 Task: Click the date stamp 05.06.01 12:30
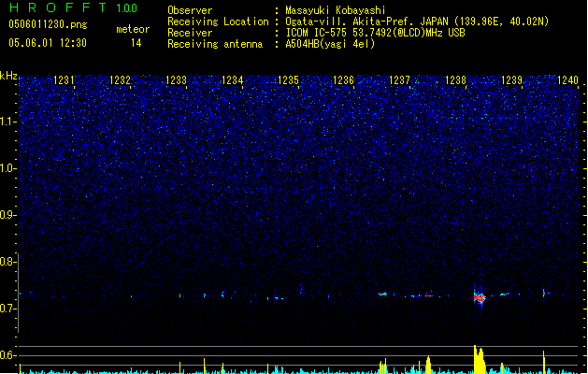(48, 43)
